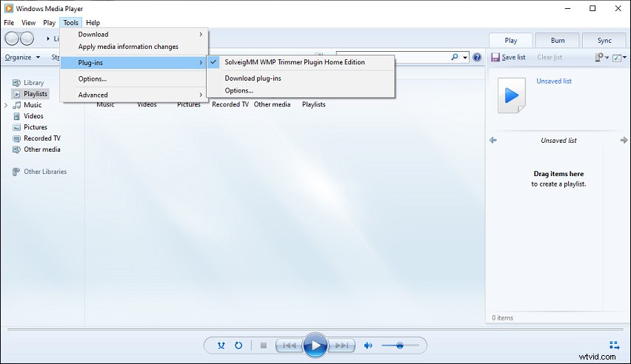
Task: Skip to the next track
Action: (x=341, y=345)
